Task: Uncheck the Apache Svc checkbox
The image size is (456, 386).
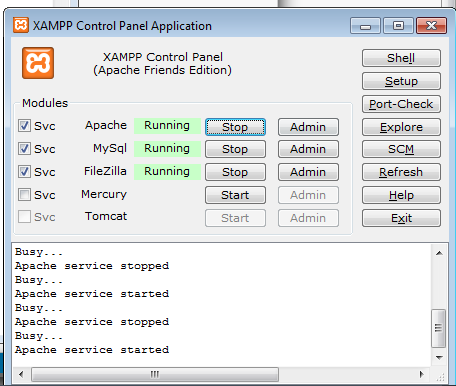Action: coord(24,126)
